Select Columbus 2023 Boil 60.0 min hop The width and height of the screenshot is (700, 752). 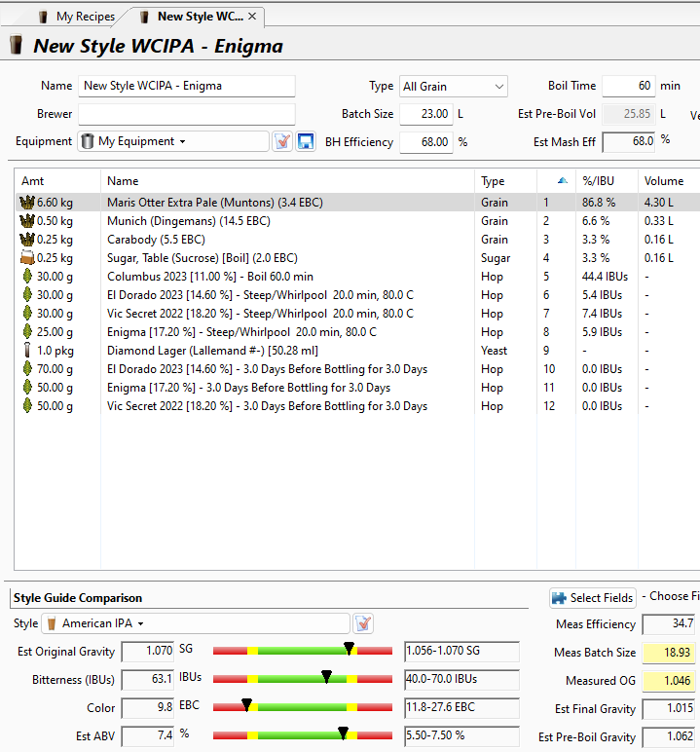pyautogui.click(x=210, y=277)
